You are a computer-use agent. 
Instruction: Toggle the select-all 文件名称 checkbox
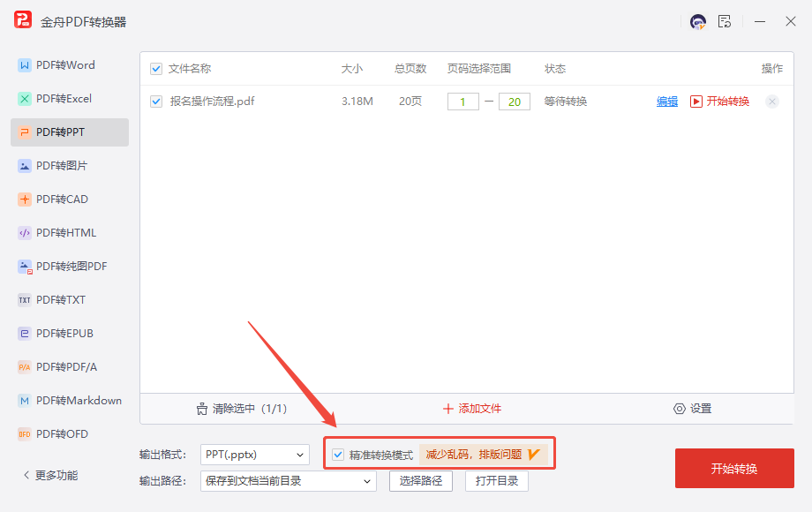[156, 69]
